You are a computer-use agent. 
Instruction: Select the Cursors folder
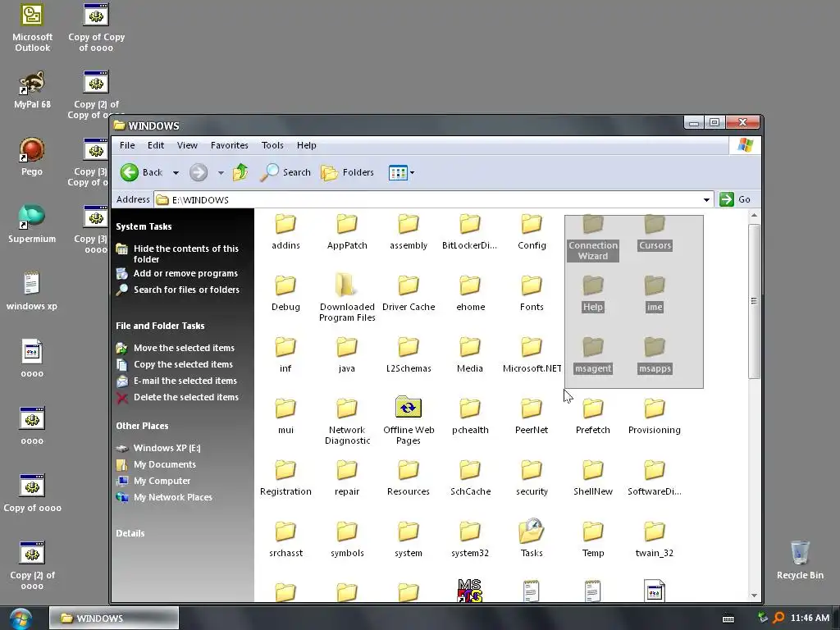click(655, 232)
